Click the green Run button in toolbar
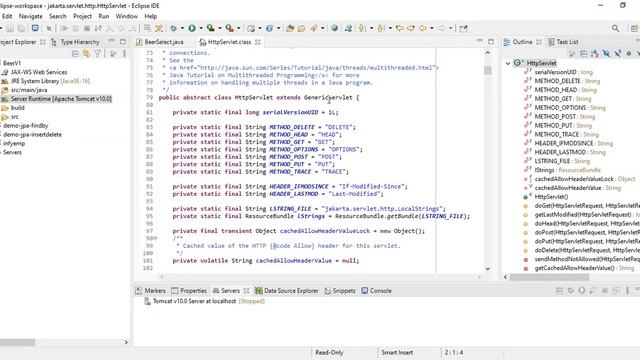This screenshot has height=360, width=640. (x=192, y=28)
